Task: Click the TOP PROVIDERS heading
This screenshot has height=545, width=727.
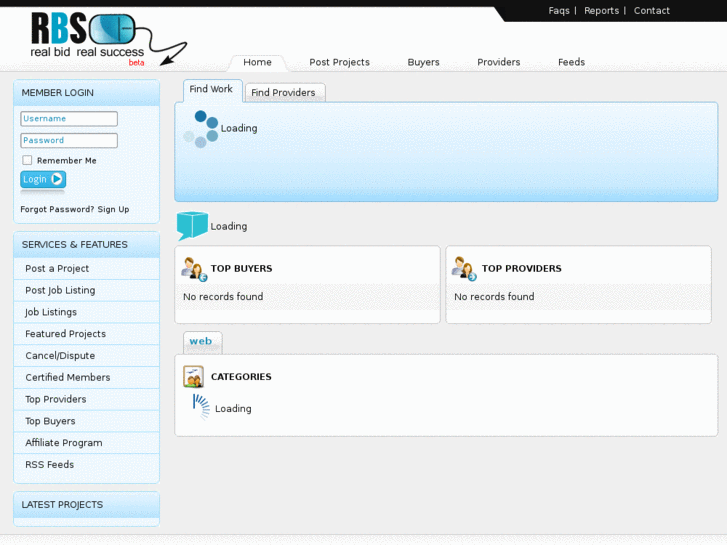Action: [x=522, y=269]
